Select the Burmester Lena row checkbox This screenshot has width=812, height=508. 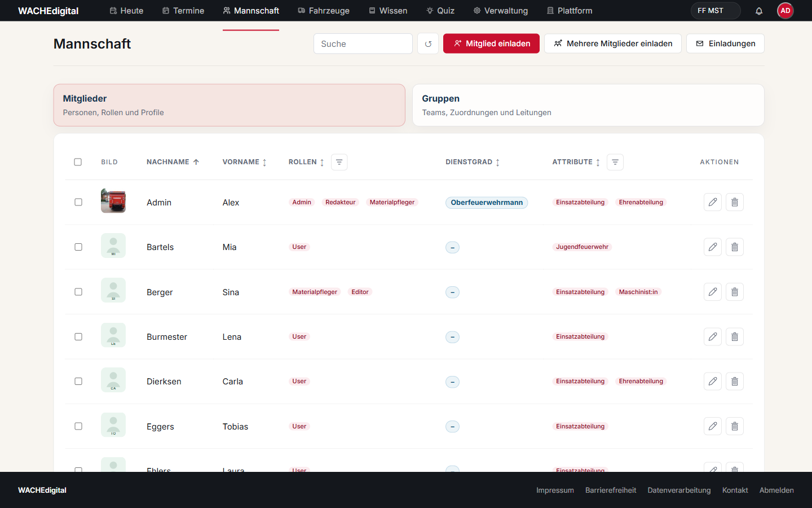[78, 336]
